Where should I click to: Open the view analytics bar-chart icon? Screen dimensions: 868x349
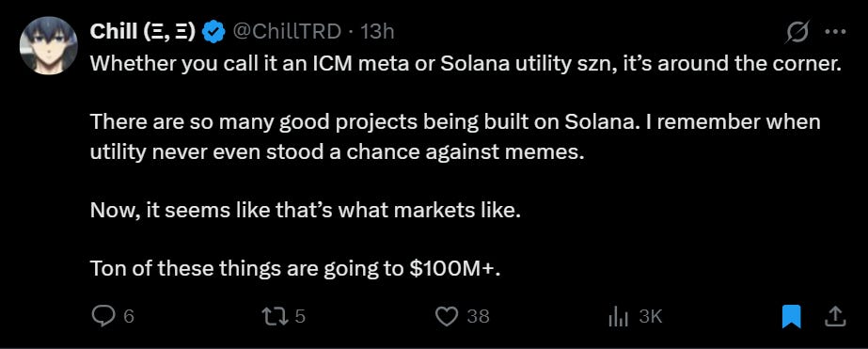coord(619,317)
